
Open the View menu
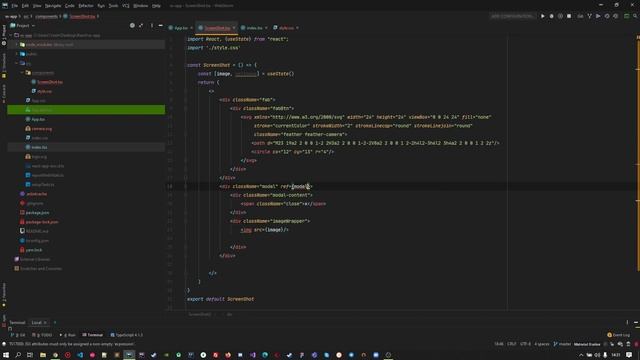click(37, 6)
